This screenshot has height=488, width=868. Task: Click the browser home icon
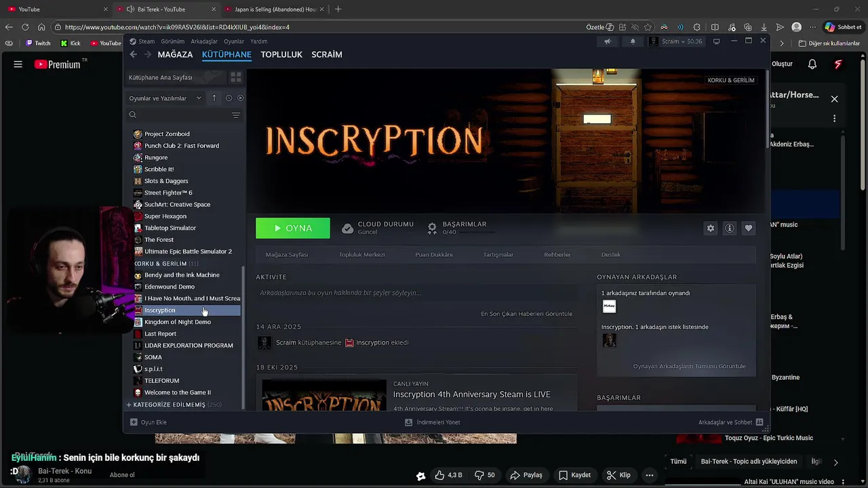[x=41, y=27]
